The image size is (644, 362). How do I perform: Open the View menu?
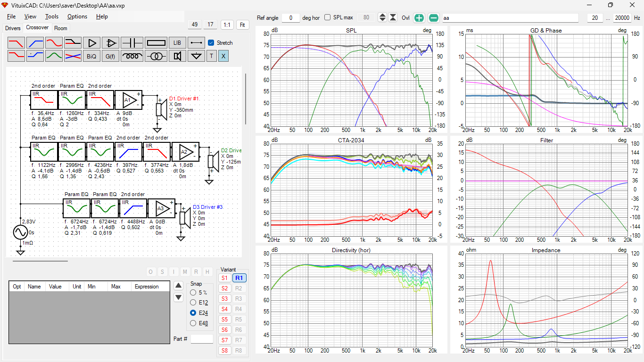(30, 16)
